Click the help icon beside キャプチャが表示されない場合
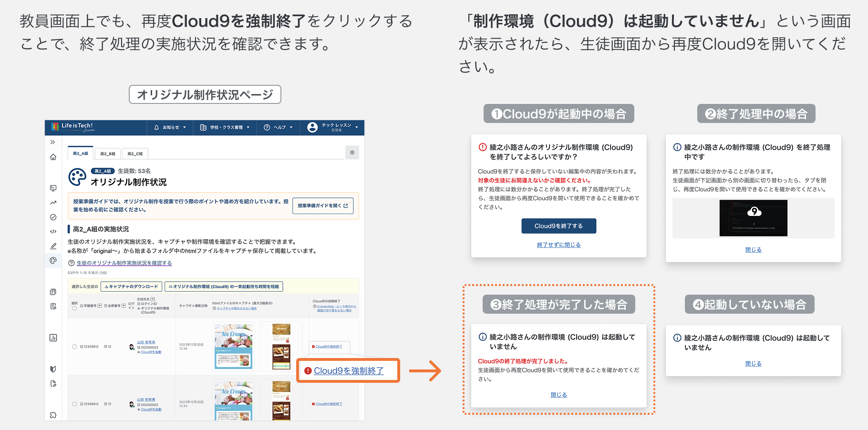 (x=214, y=308)
